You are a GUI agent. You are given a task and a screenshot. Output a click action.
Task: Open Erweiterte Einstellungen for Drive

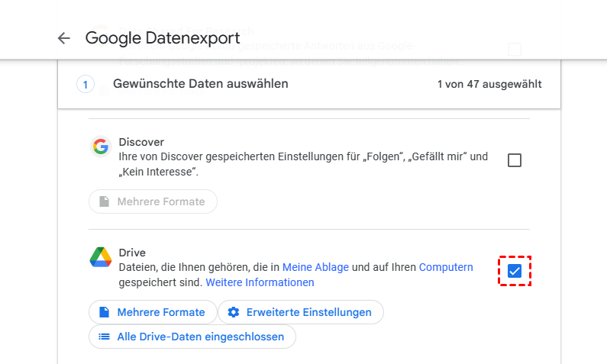[x=301, y=312]
